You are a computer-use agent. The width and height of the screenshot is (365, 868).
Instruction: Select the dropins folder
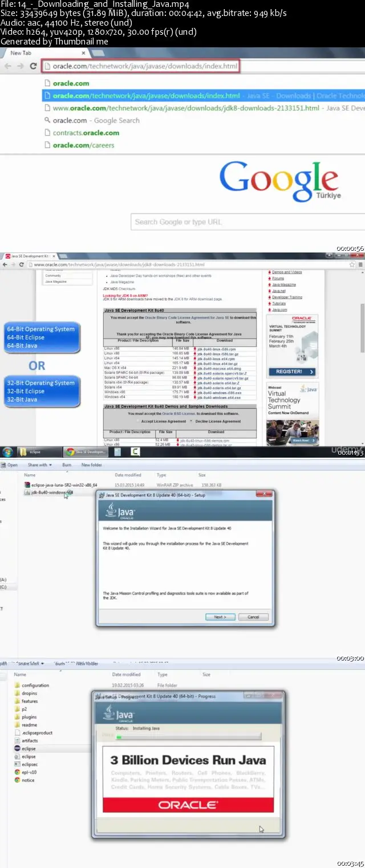click(25, 694)
